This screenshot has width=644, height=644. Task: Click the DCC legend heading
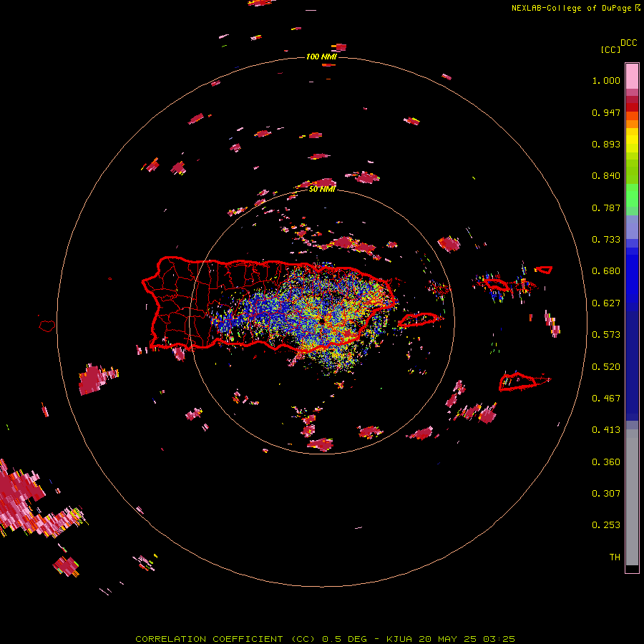pyautogui.click(x=629, y=43)
